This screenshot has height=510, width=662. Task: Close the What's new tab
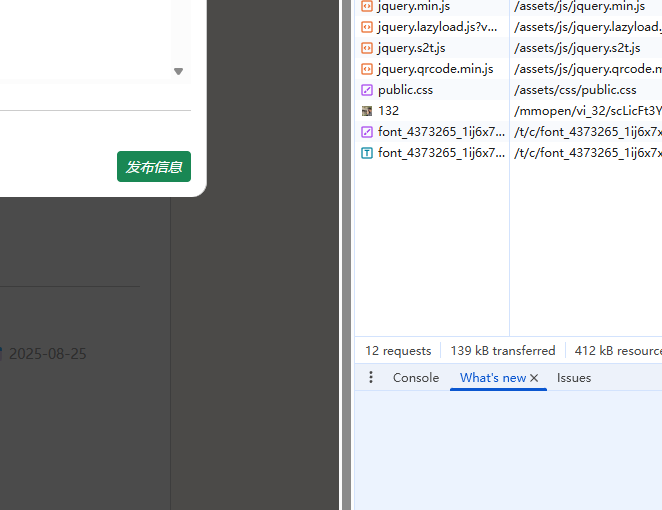534,378
